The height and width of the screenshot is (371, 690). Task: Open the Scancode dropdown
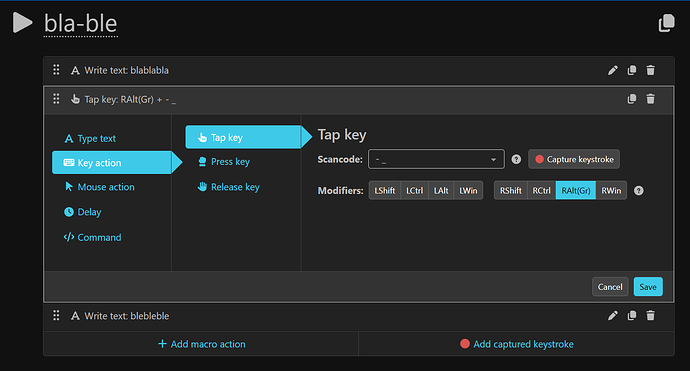pos(436,159)
